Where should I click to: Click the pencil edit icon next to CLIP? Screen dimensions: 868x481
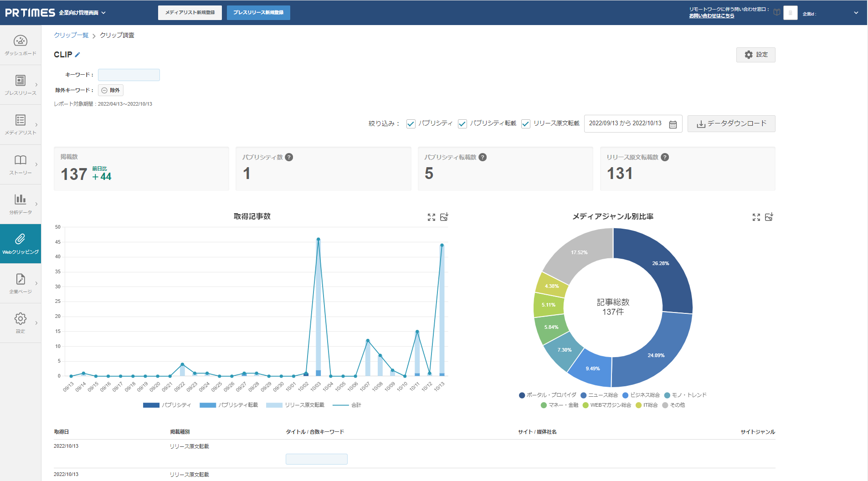pyautogui.click(x=77, y=55)
